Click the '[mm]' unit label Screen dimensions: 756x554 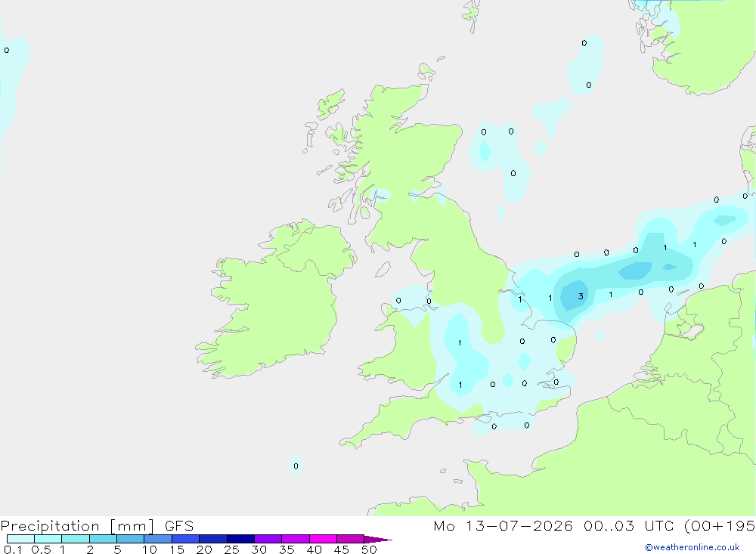[132, 526]
